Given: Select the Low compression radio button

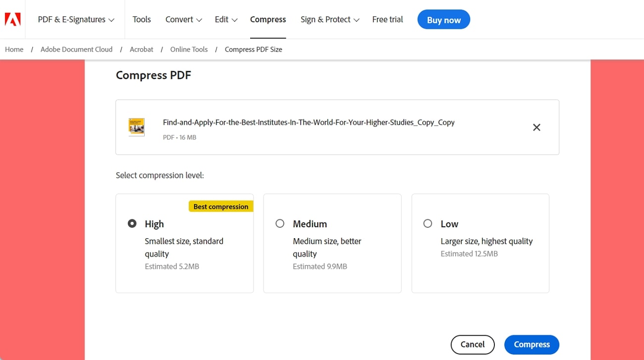Looking at the screenshot, I should (x=428, y=223).
